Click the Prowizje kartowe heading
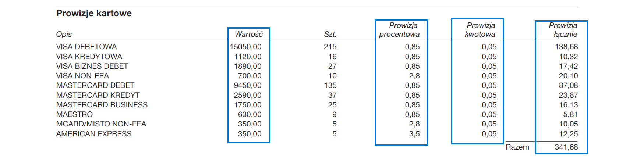The height and width of the screenshot is (157, 644). 94,13
